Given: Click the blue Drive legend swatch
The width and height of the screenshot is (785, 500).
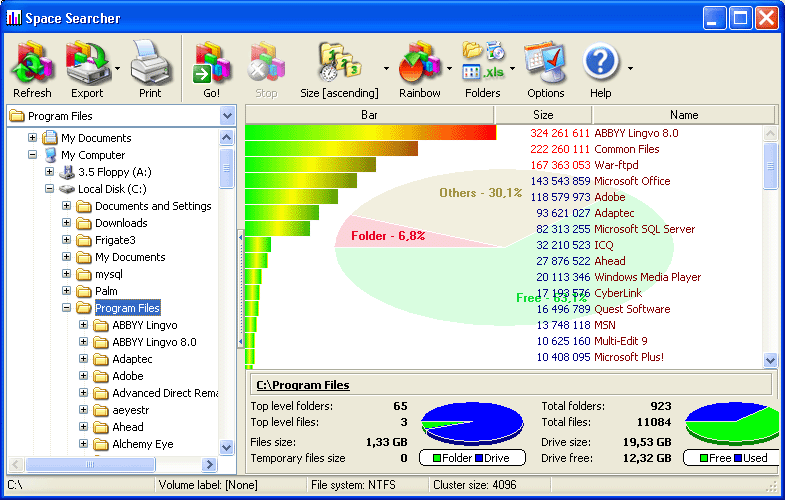Looking at the screenshot, I should (479, 458).
